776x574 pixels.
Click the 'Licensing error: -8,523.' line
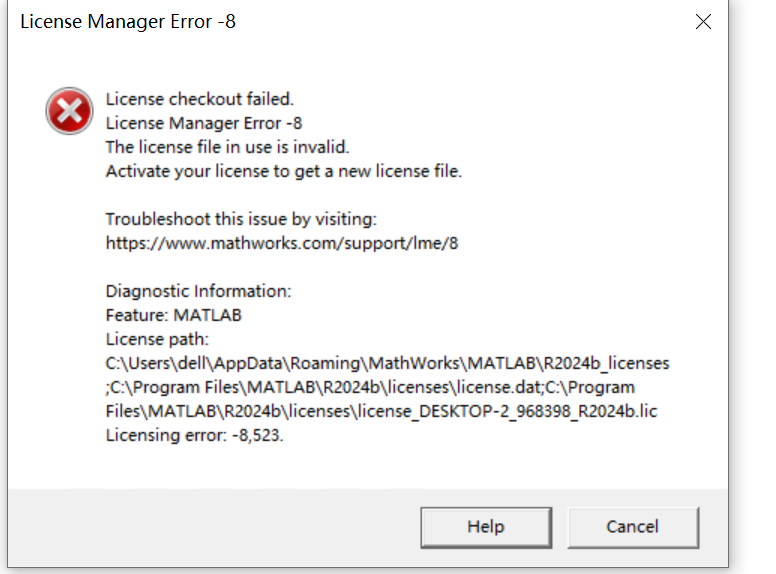point(194,435)
